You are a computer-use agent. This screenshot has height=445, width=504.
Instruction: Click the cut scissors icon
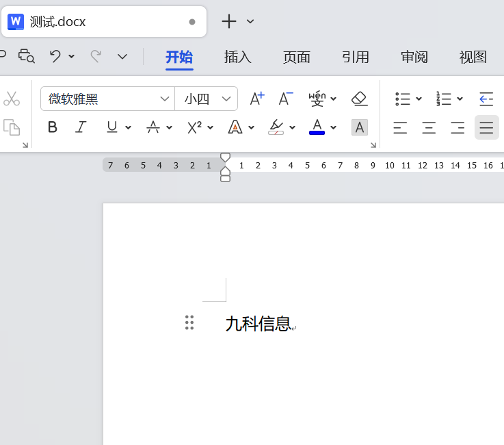12,99
